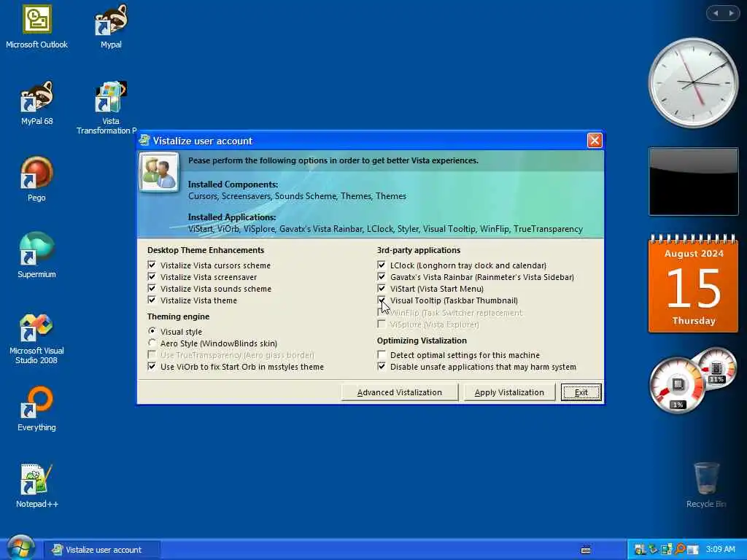Click the Vistalize dialog title bar icon
Image resolution: width=747 pixels, height=560 pixels.
[x=144, y=141]
